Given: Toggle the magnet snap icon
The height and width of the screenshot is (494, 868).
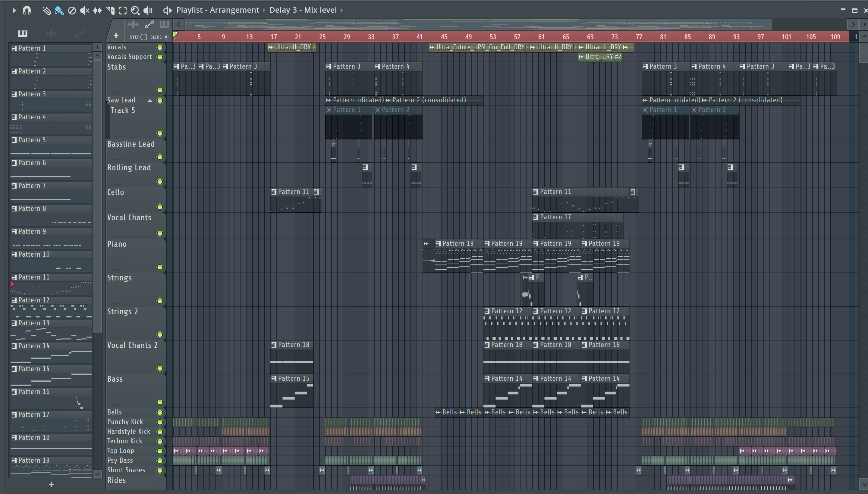Looking at the screenshot, I should 27,11.
